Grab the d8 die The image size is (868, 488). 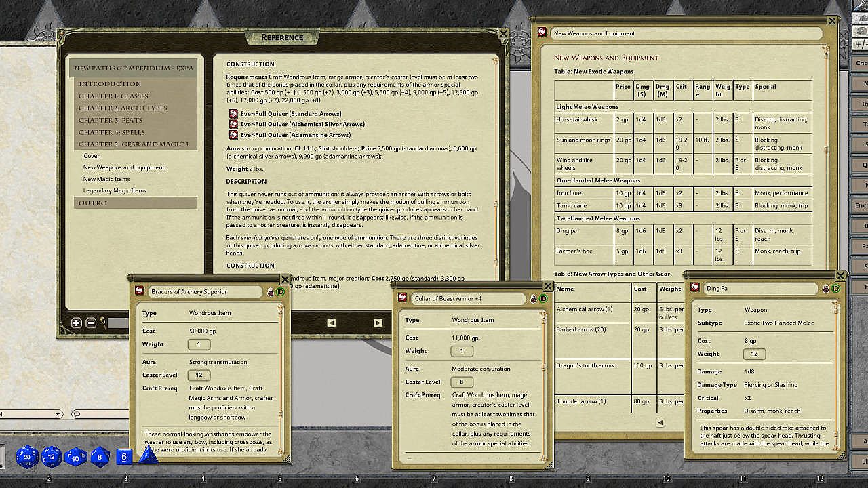[x=100, y=457]
